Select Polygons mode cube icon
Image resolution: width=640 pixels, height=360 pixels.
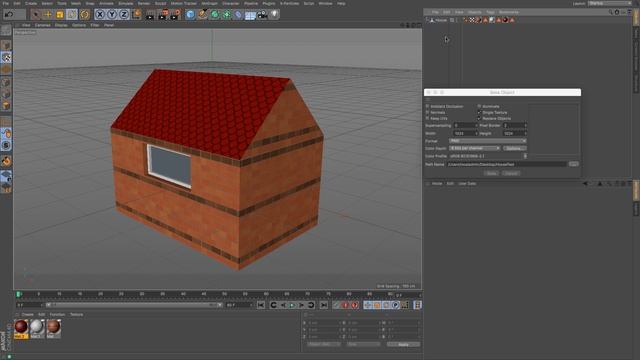(x=6, y=106)
